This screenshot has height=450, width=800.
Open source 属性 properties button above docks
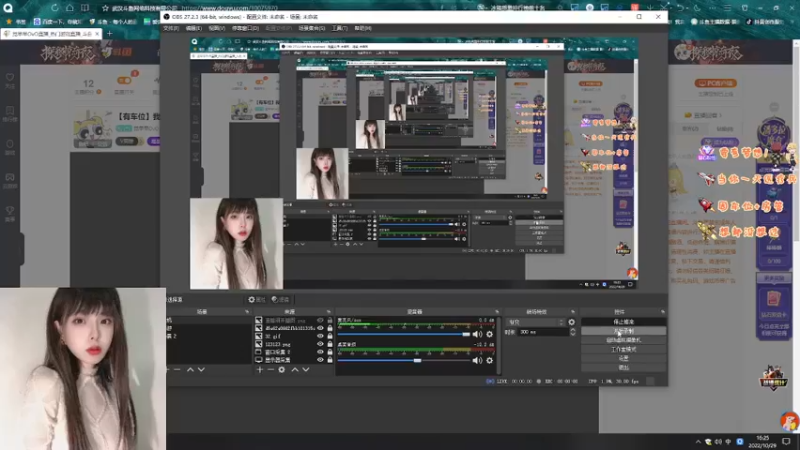click(257, 299)
